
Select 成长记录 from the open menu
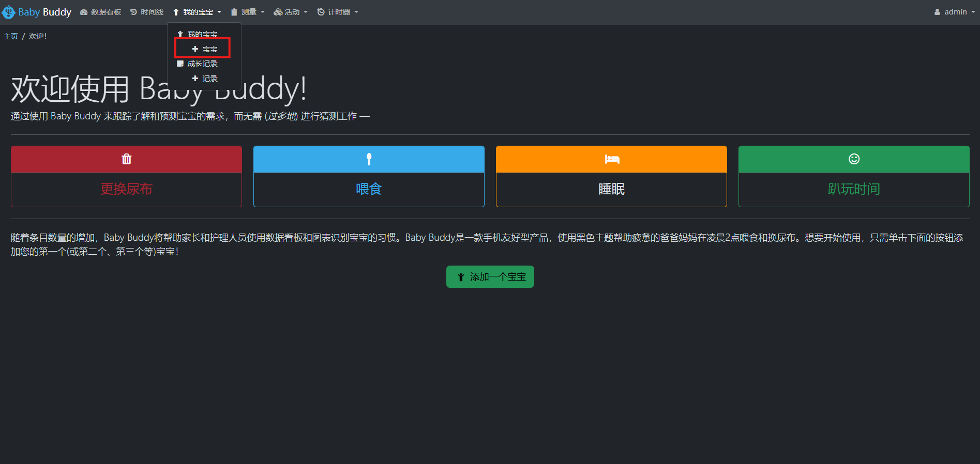coord(202,64)
